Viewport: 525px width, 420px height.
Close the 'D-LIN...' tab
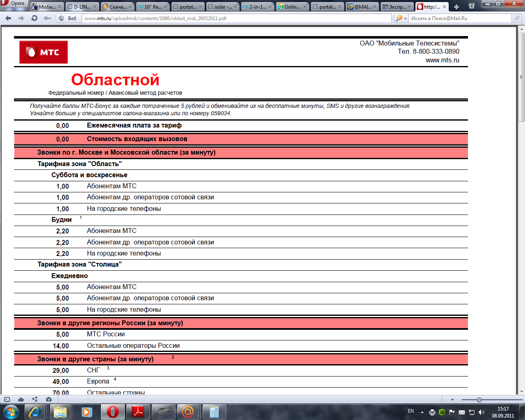pyautogui.click(x=95, y=7)
